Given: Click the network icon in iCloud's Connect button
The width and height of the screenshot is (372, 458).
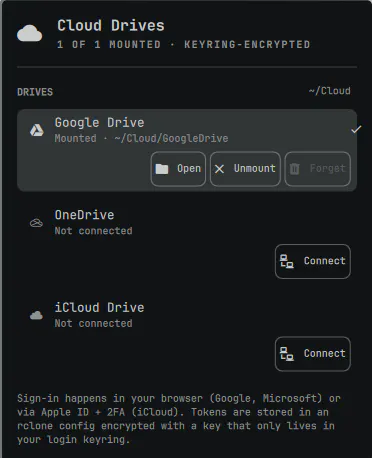Looking at the screenshot, I should point(287,354).
